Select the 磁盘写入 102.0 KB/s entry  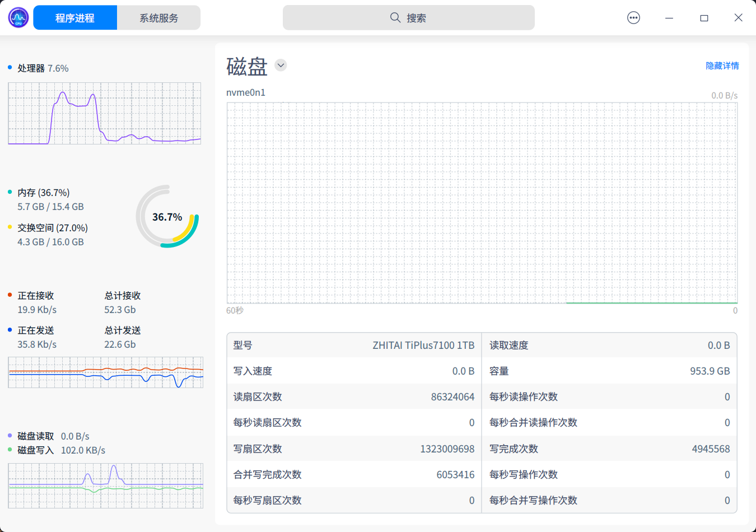(61, 450)
